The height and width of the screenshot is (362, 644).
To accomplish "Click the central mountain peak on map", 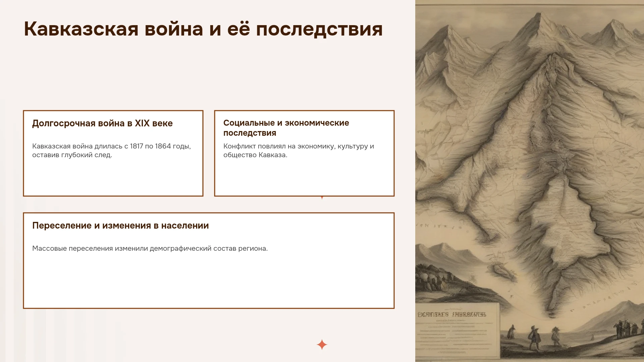I will coord(541,20).
